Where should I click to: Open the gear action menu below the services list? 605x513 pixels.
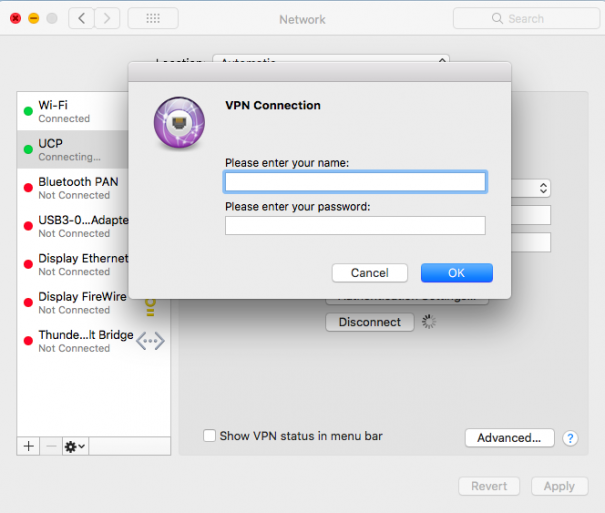75,446
